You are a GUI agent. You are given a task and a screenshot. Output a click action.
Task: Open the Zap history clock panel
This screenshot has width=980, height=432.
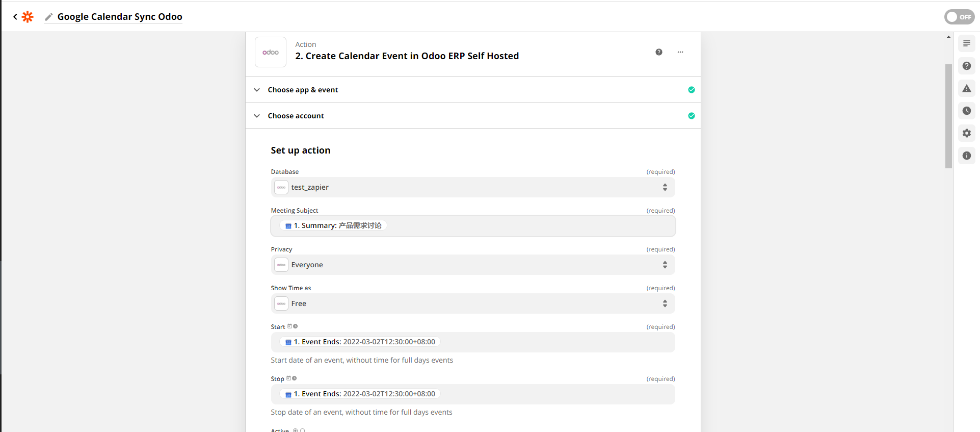pos(967,111)
